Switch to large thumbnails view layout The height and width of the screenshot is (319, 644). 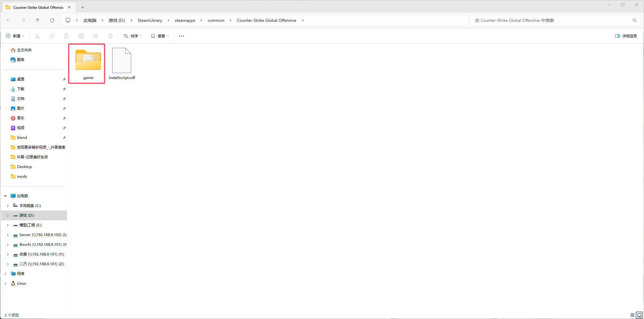coord(639,315)
